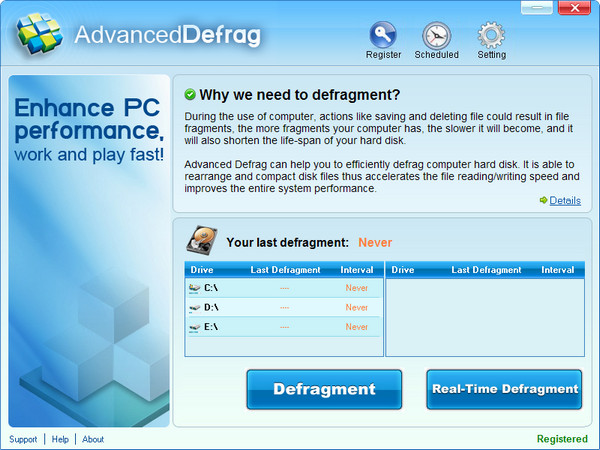
Task: Open the Setting gear icon
Action: coord(490,35)
